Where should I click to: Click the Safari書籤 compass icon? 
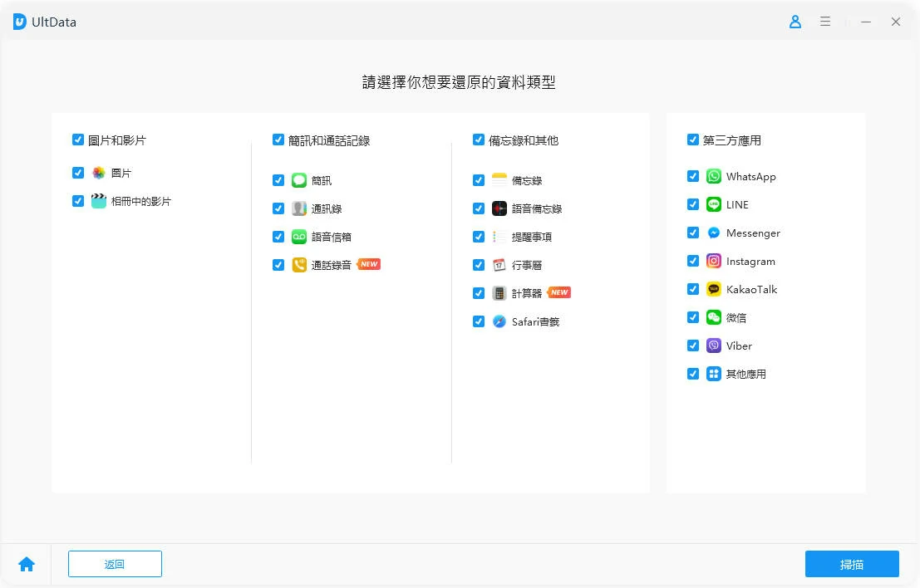(x=499, y=321)
